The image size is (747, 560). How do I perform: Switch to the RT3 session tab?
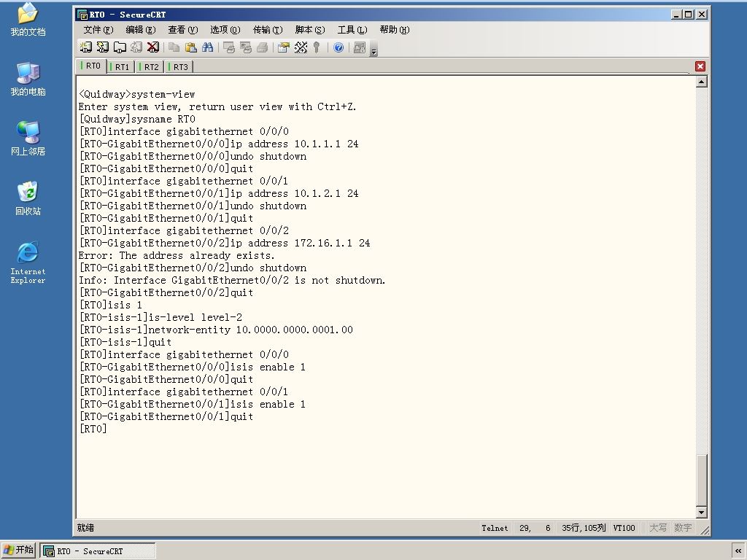(x=179, y=66)
